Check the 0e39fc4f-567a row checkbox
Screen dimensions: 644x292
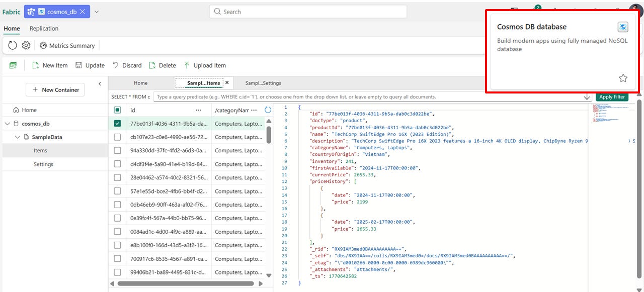coord(117,218)
